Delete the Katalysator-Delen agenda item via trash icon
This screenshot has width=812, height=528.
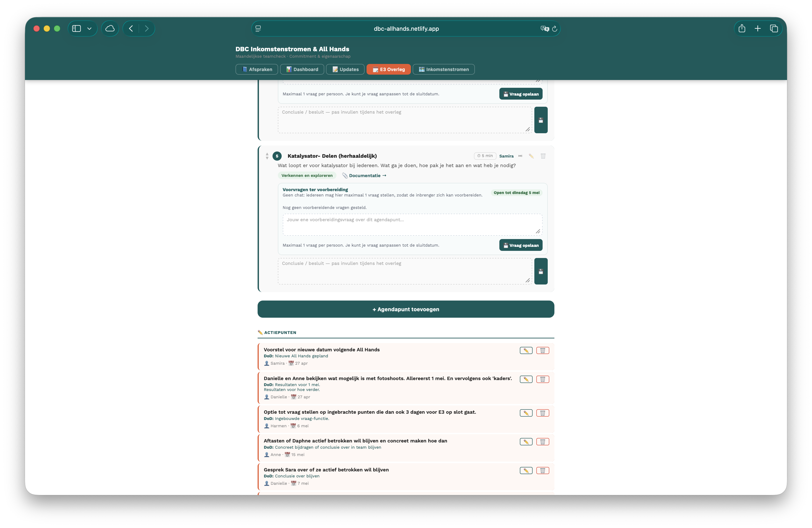(543, 156)
